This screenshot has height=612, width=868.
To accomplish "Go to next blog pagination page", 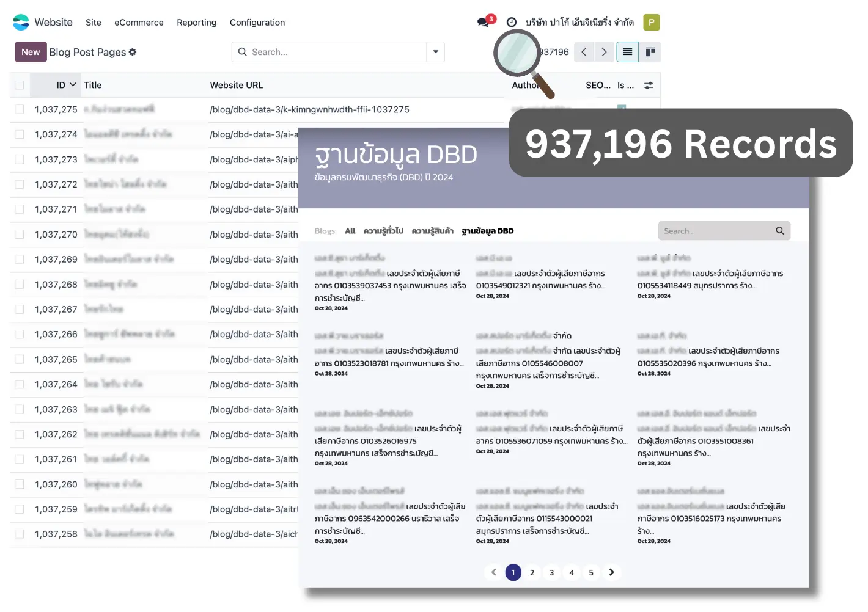I will [x=611, y=572].
